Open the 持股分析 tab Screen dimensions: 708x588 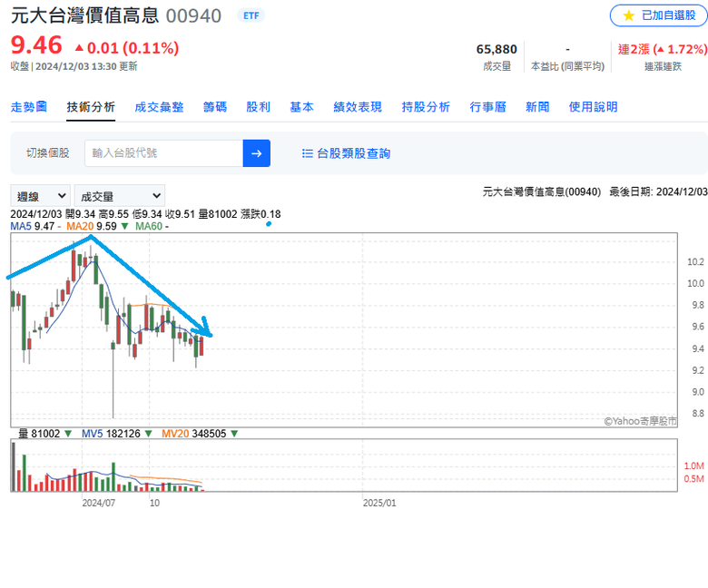coord(426,107)
